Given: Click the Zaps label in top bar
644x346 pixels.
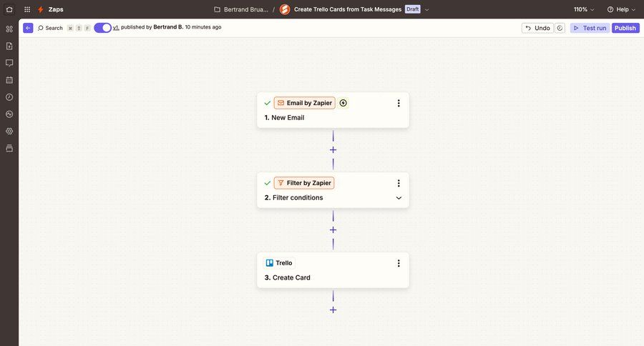Looking at the screenshot, I should point(56,9).
